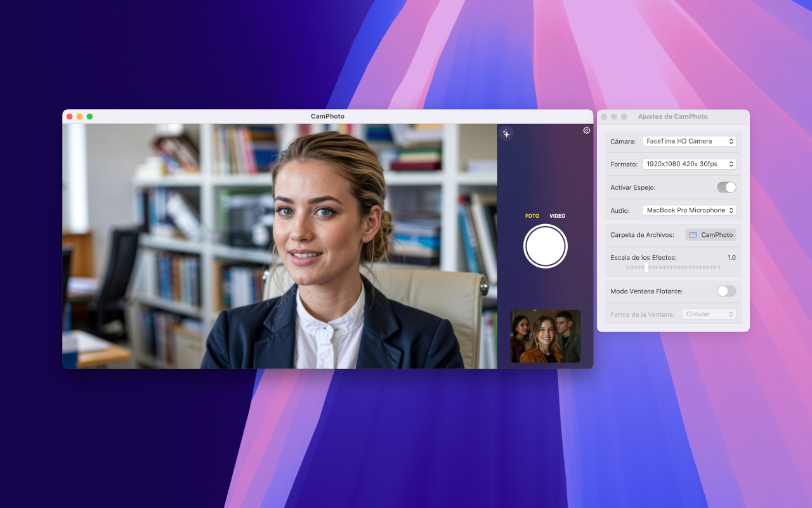Switch to FOTO mode
812x508 pixels.
(532, 216)
